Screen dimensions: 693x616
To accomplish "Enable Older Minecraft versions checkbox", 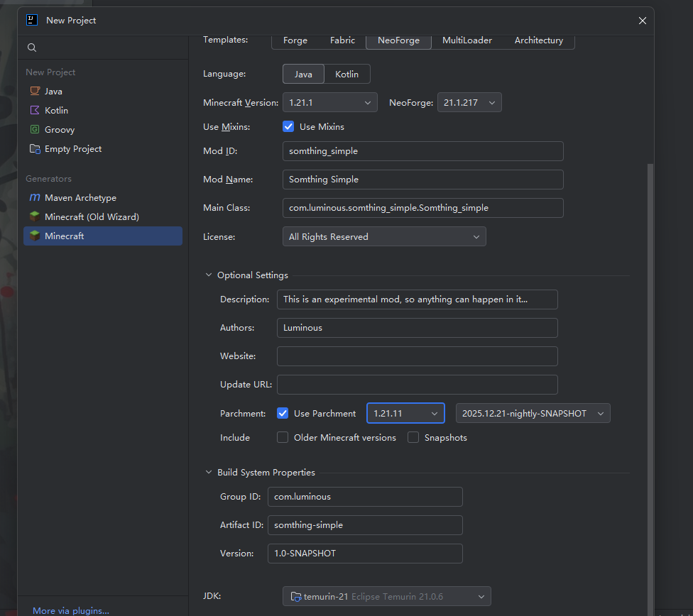I will [283, 438].
